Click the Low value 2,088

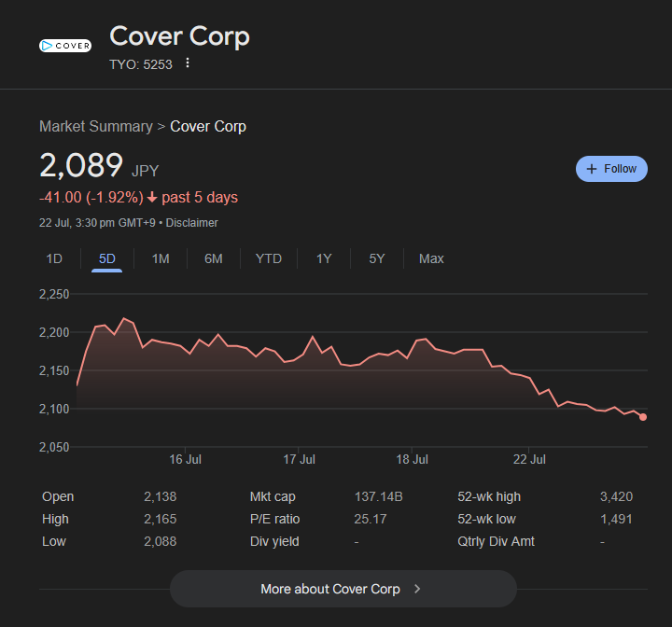coord(161,541)
